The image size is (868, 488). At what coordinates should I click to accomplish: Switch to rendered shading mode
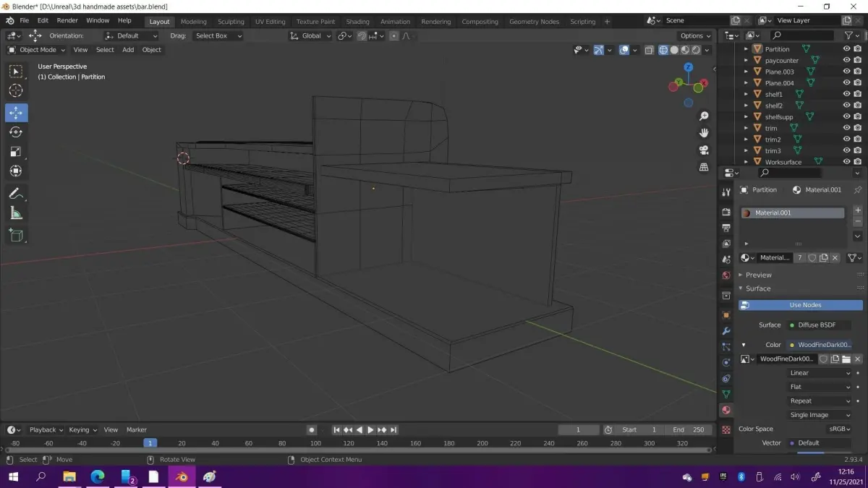click(x=696, y=50)
